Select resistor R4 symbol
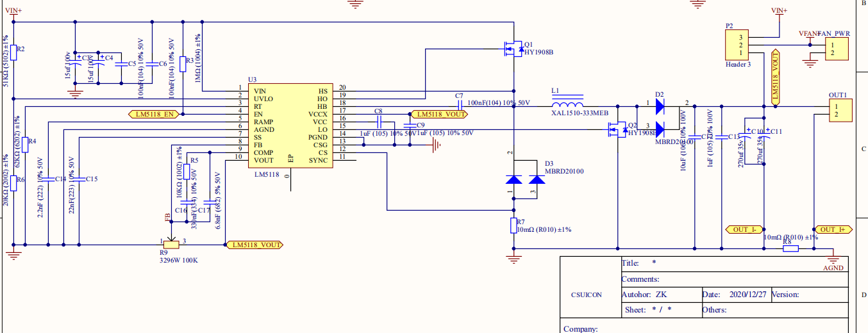Viewport: 868px width, 333px height. pyautogui.click(x=25, y=144)
